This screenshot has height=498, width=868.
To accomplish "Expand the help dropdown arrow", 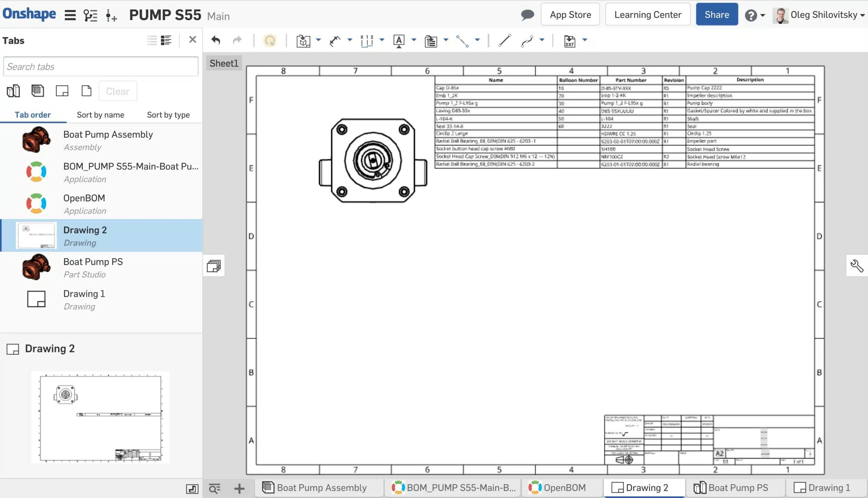I will [x=763, y=15].
